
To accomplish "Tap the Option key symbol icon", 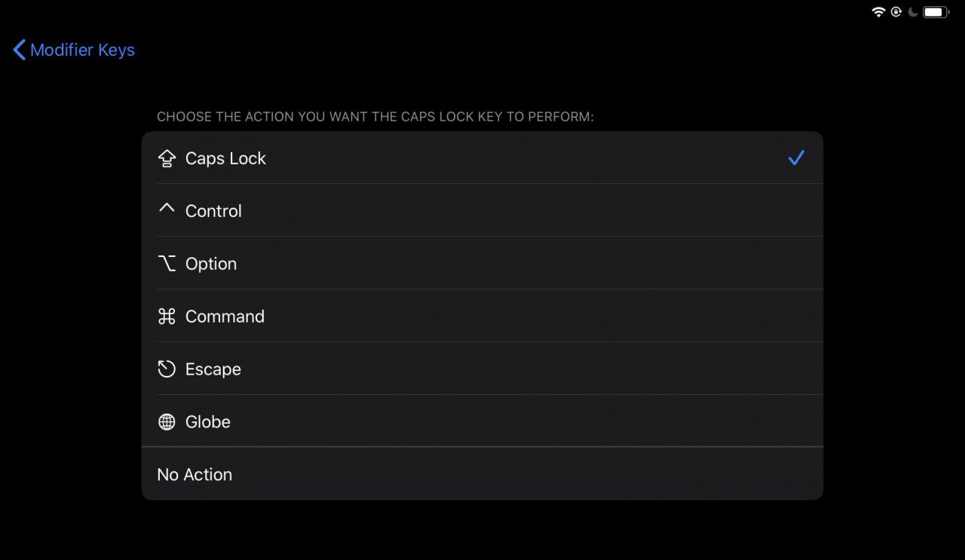I will point(167,263).
